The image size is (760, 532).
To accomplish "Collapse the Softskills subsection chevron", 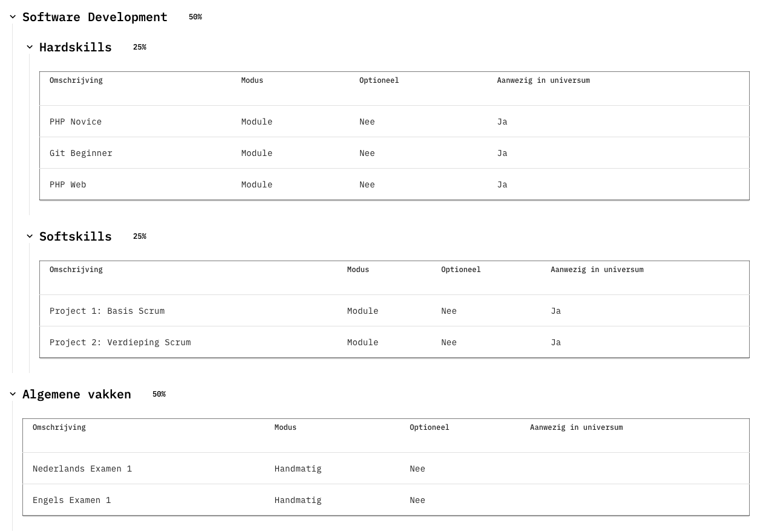I will pos(30,236).
